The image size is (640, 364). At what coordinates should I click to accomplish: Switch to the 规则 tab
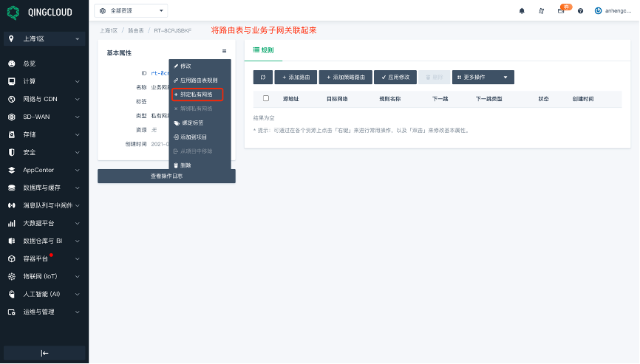[x=264, y=50]
